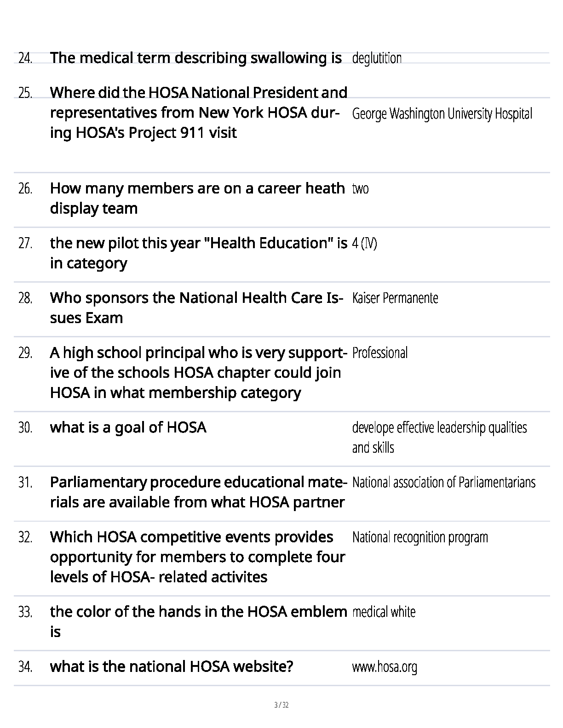Click the answer "two"
This screenshot has width=563, height=728.
[360, 189]
